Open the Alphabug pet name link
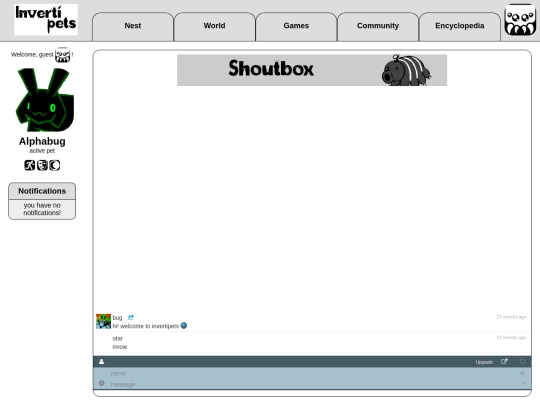 click(42, 141)
